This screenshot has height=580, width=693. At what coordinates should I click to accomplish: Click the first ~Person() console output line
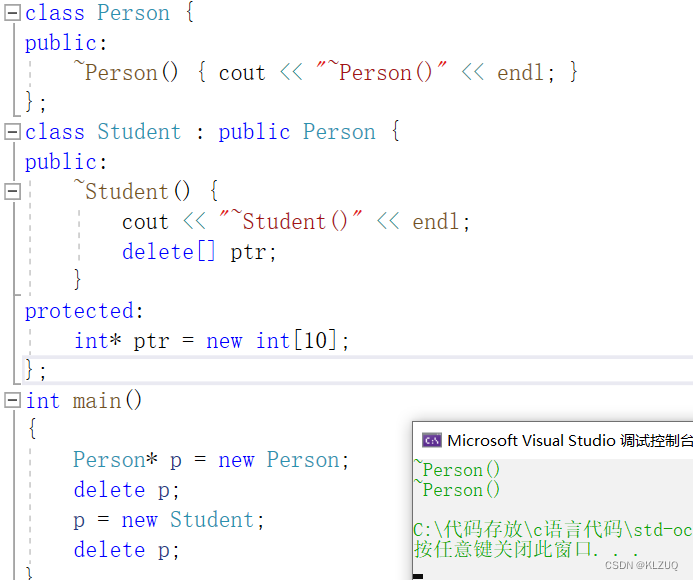click(x=457, y=469)
